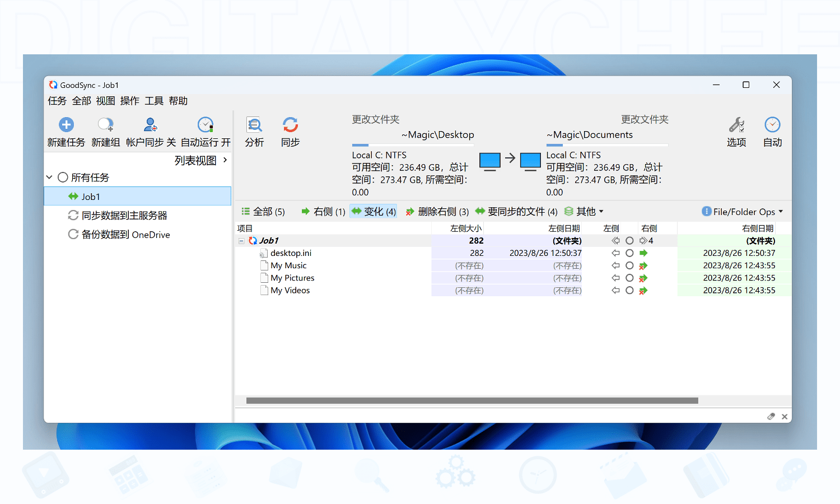This screenshot has height=504, width=840.
Task: Close the bottom log panel
Action: (x=785, y=417)
